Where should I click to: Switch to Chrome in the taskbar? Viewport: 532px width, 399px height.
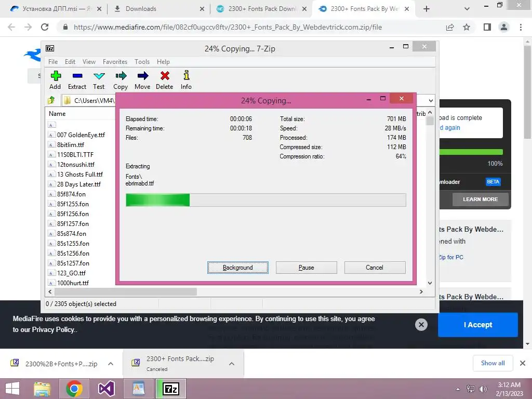coord(74,389)
